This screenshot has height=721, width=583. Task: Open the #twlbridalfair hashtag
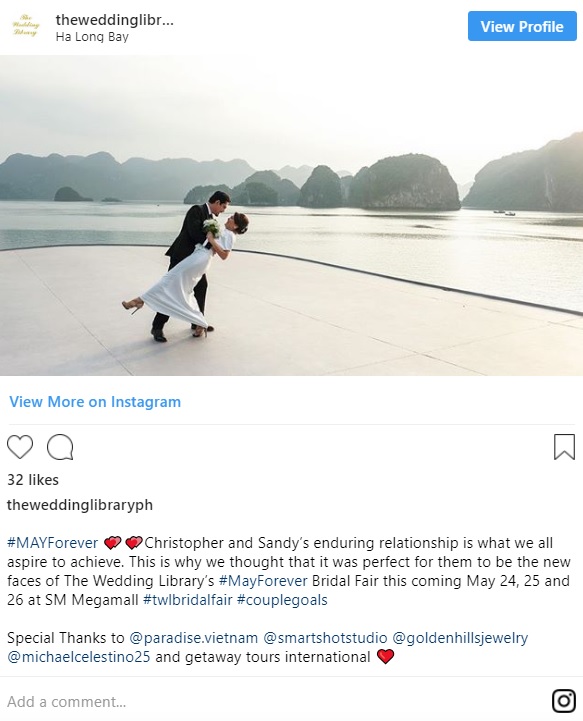tap(188, 600)
